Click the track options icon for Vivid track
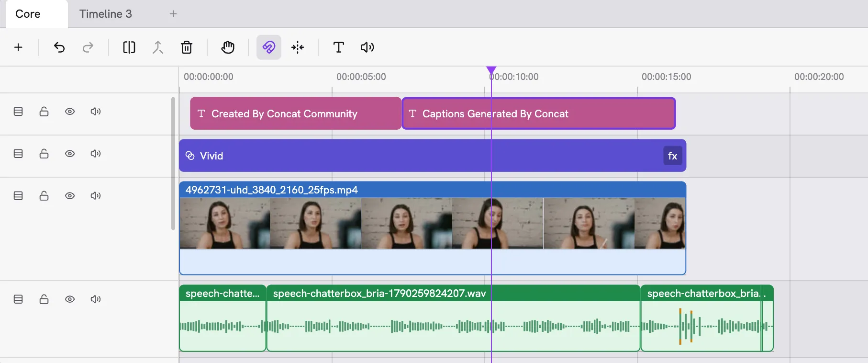The image size is (868, 363). [x=18, y=154]
